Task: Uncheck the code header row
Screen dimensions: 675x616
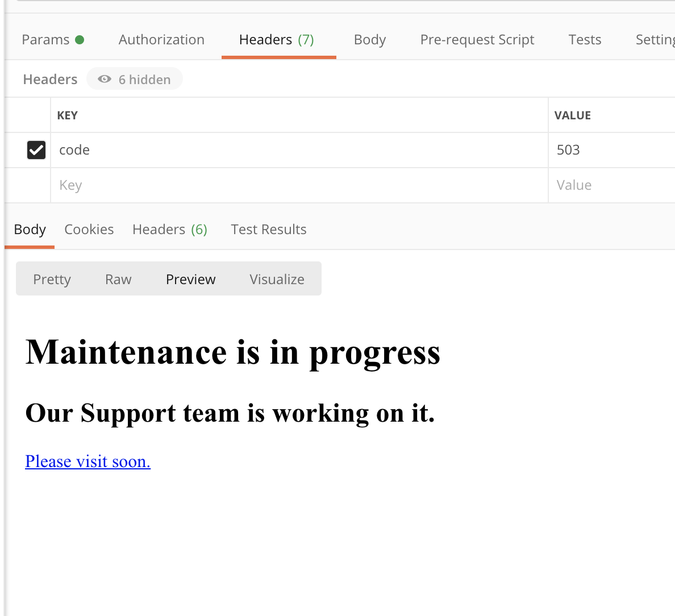Action: [36, 149]
